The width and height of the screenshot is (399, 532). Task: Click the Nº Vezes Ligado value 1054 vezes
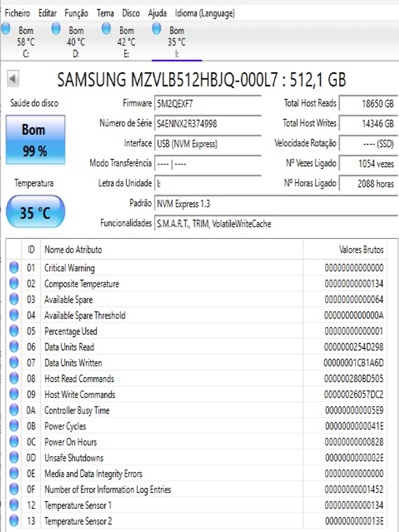[x=368, y=163]
